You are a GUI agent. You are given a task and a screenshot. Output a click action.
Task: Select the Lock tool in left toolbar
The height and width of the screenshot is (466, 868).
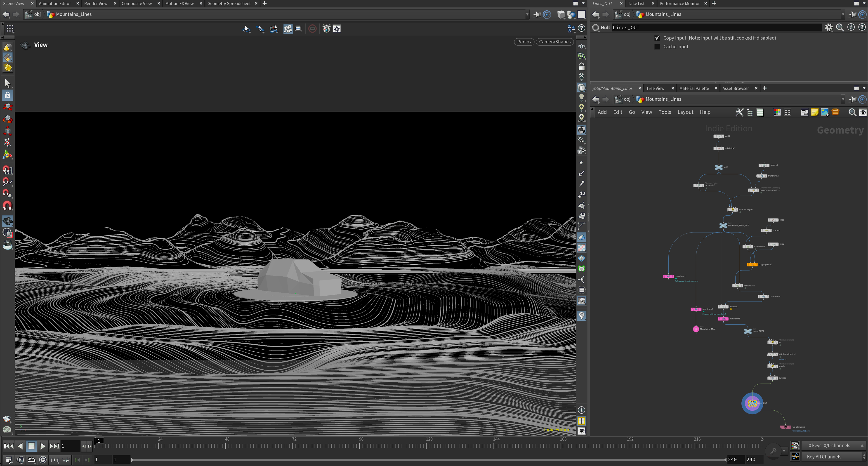coord(7,95)
